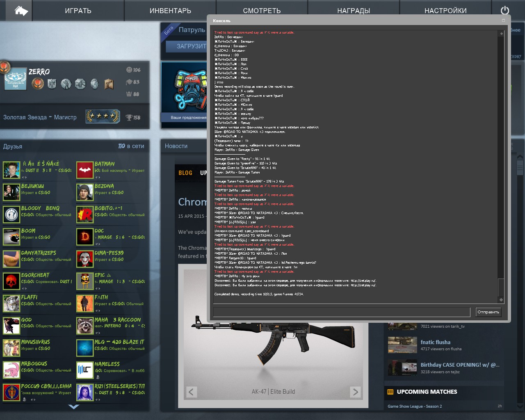Click the calendar icon beside Upcoming Matches
Screen dimensions: 525x420
click(390, 392)
